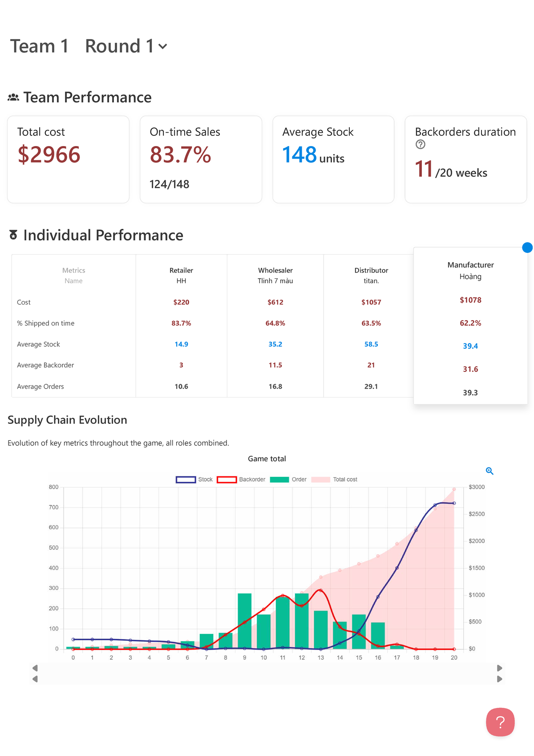Screen dimensions: 534x756
Task: Click the Backorders duration help icon
Action: (420, 144)
